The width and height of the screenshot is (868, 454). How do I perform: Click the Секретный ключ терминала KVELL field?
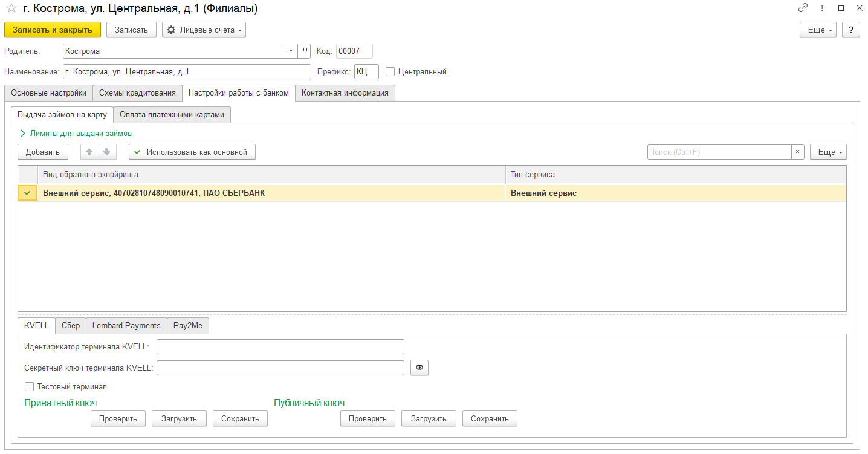[x=280, y=368]
